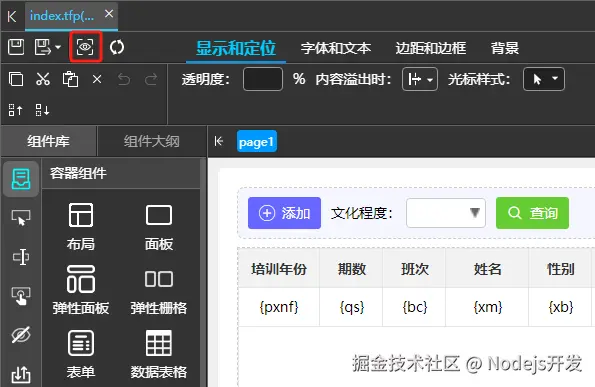Select the 弹性面板 component
Screen dimensions: 595x387
coord(81,291)
